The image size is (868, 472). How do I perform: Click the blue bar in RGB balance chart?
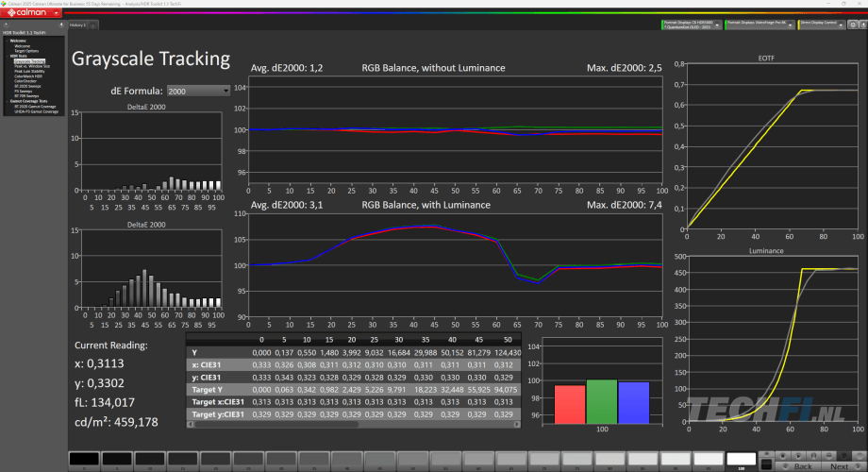coord(633,403)
